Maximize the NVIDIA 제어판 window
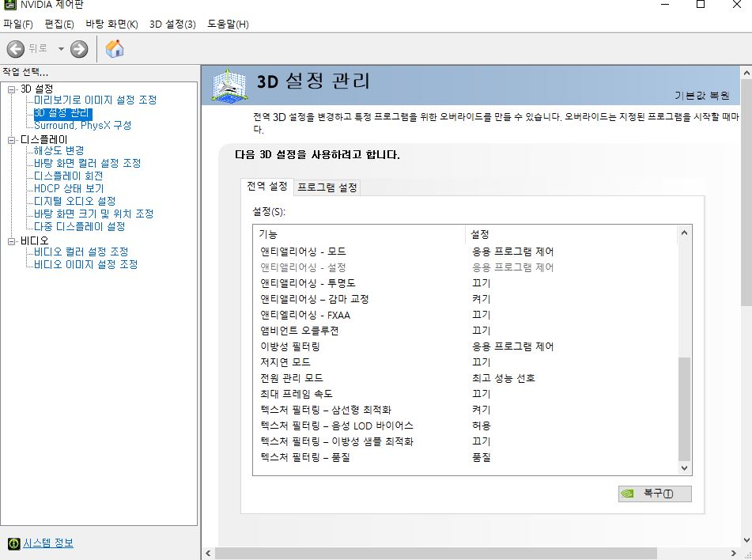The height and width of the screenshot is (560, 752). pos(700,5)
